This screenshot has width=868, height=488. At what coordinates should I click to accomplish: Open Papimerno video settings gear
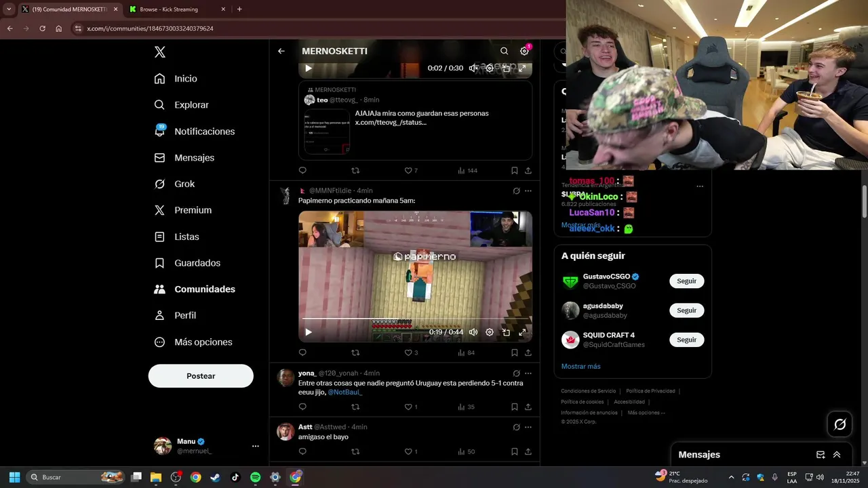490,332
